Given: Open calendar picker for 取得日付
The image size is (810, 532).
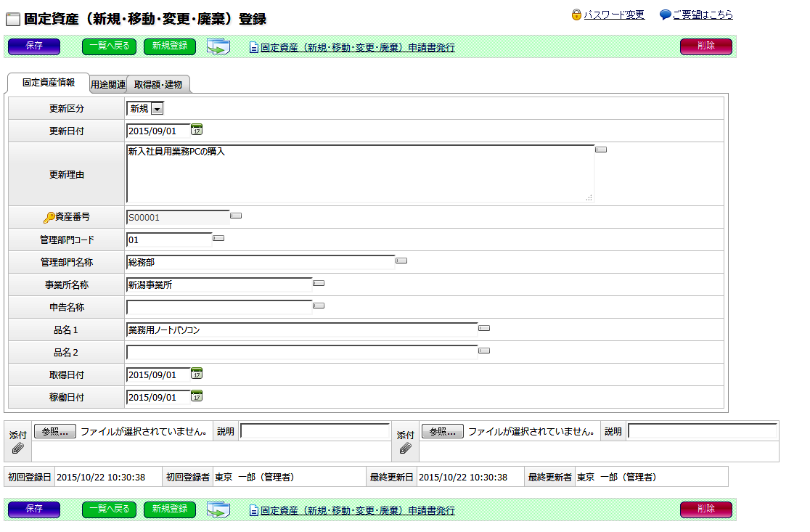Looking at the screenshot, I should click(x=196, y=374).
